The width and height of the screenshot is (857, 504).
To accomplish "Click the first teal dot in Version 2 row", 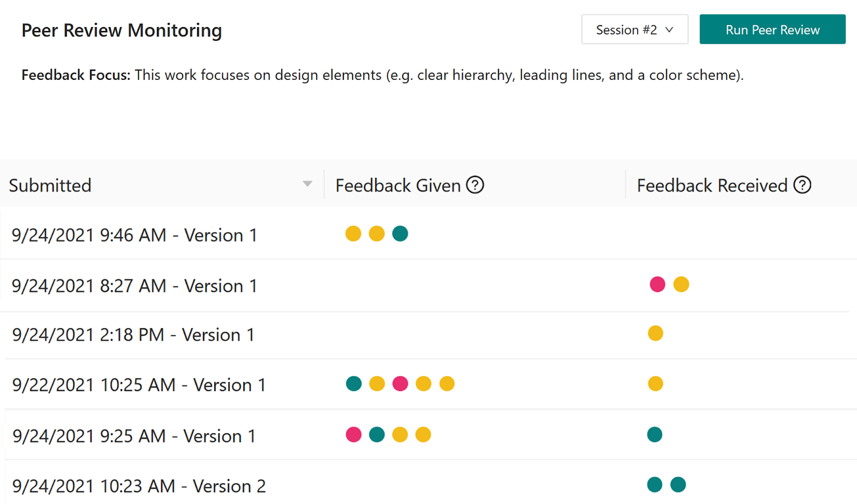I will [655, 485].
